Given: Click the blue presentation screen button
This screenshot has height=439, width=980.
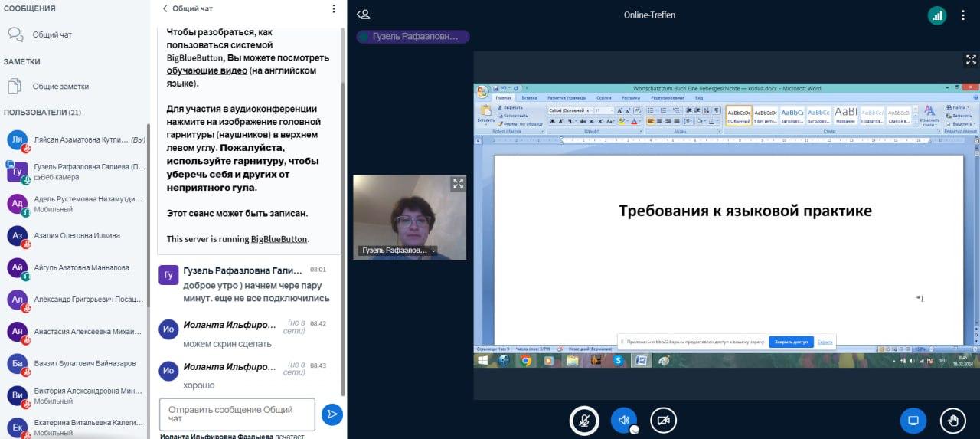Looking at the screenshot, I should [x=913, y=420].
